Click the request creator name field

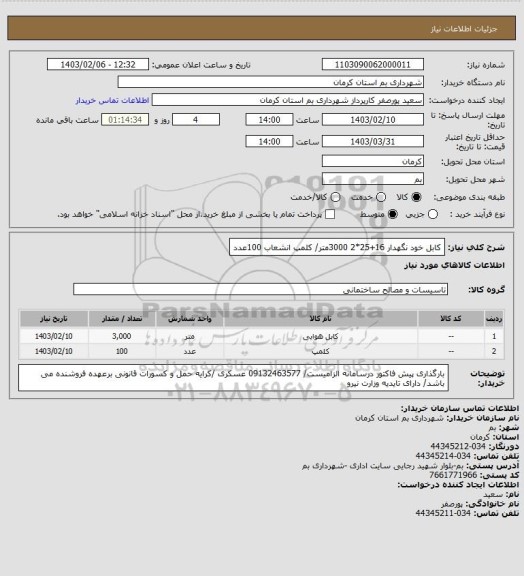coord(288,100)
